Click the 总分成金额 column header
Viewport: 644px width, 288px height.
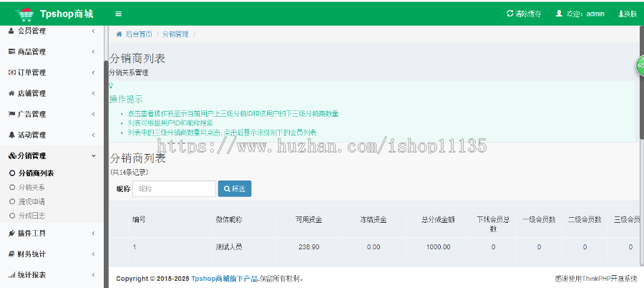[x=438, y=220]
